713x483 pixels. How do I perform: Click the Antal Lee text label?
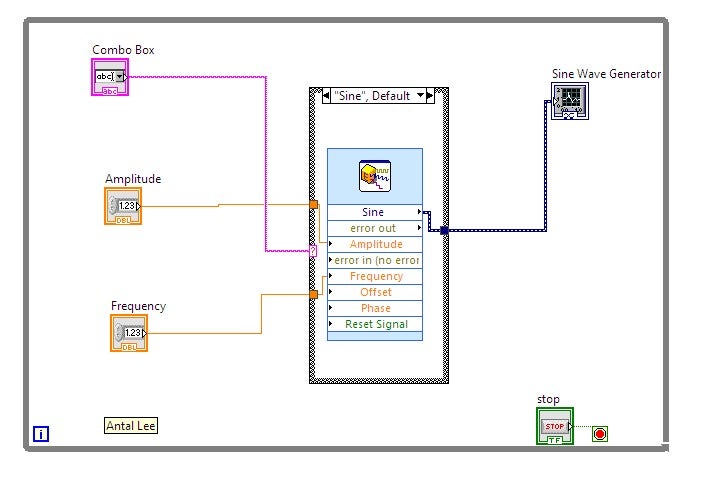coord(131,426)
